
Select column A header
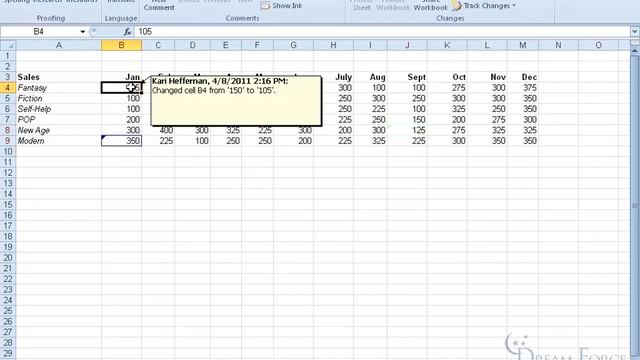pos(59,45)
